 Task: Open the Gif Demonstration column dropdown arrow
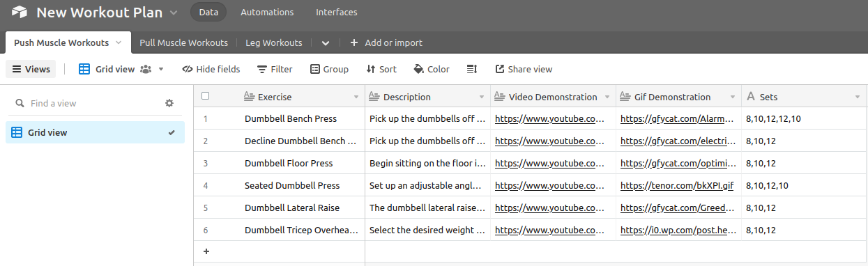tap(733, 97)
